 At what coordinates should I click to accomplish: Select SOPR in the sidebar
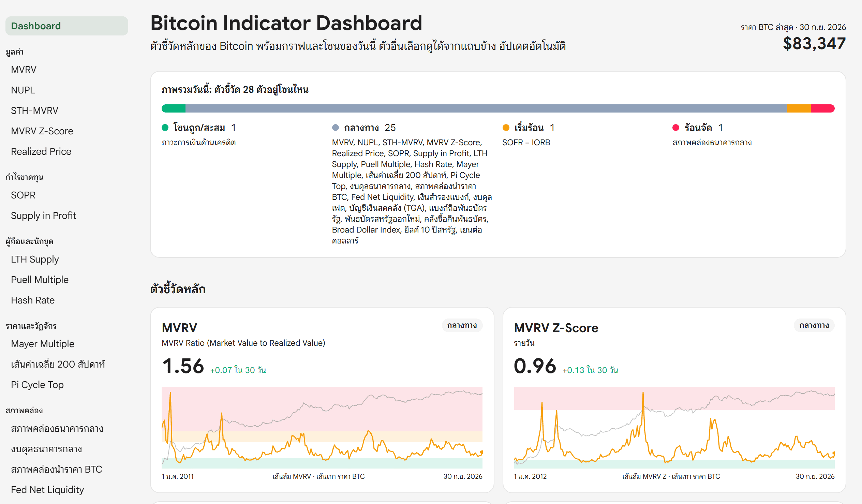[x=23, y=195]
